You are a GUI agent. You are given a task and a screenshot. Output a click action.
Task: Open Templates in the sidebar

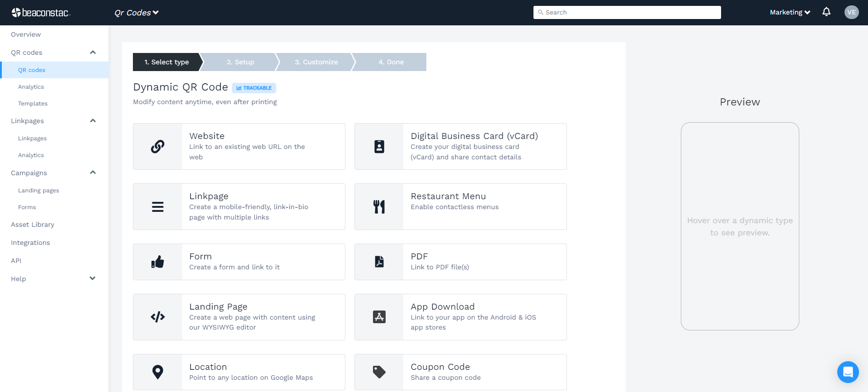33,104
